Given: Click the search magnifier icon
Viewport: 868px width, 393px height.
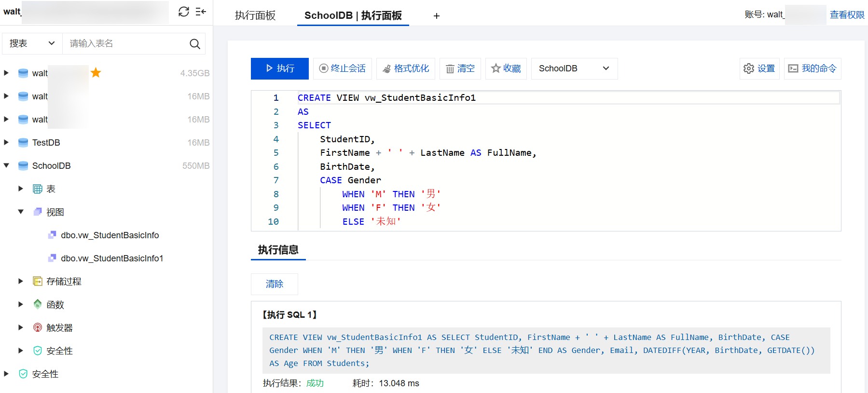Looking at the screenshot, I should point(194,44).
